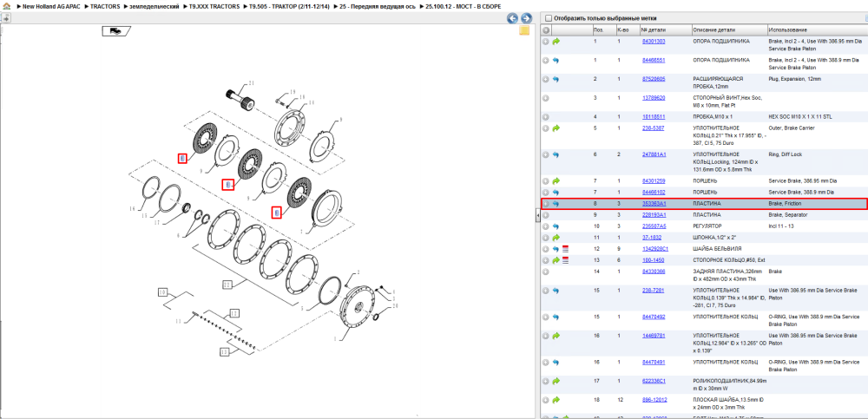This screenshot has width=868, height=419.
Task: Enable 'Отобразить только выбранные метки' checkbox
Action: [x=549, y=18]
